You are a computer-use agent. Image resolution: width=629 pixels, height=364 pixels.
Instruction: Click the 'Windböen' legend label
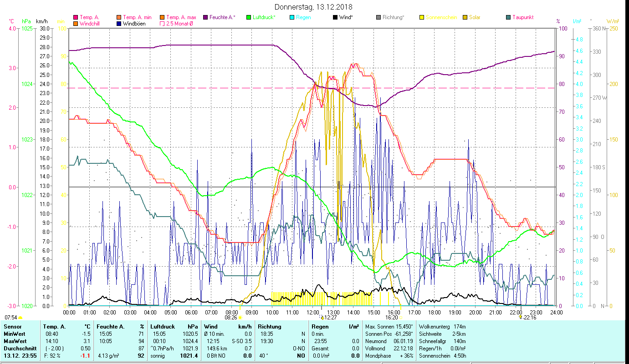(134, 23)
